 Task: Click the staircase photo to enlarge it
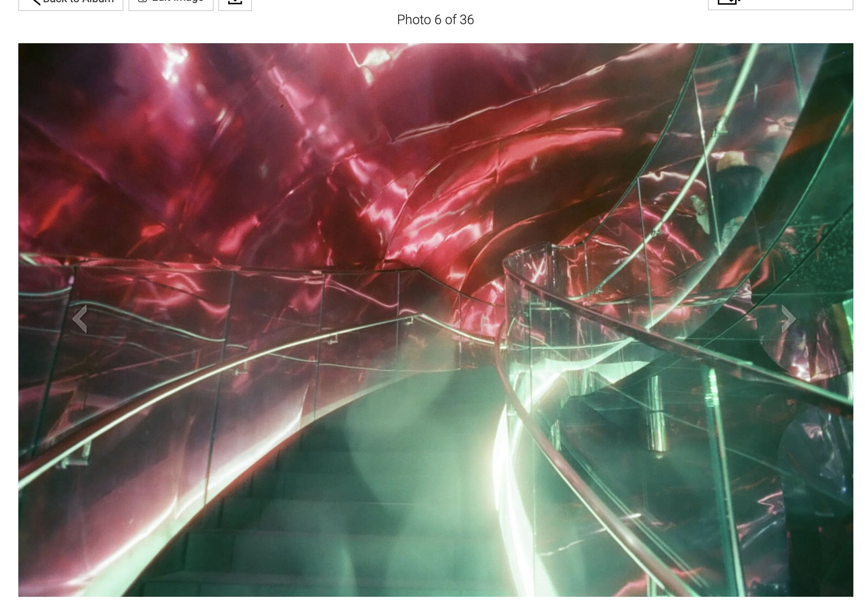pos(435,325)
